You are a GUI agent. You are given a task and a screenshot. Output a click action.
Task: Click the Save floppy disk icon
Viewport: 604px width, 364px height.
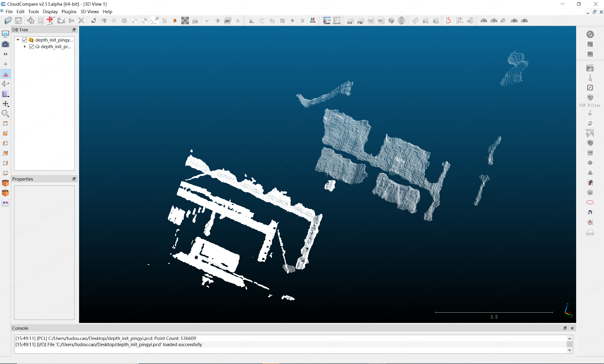[18, 21]
